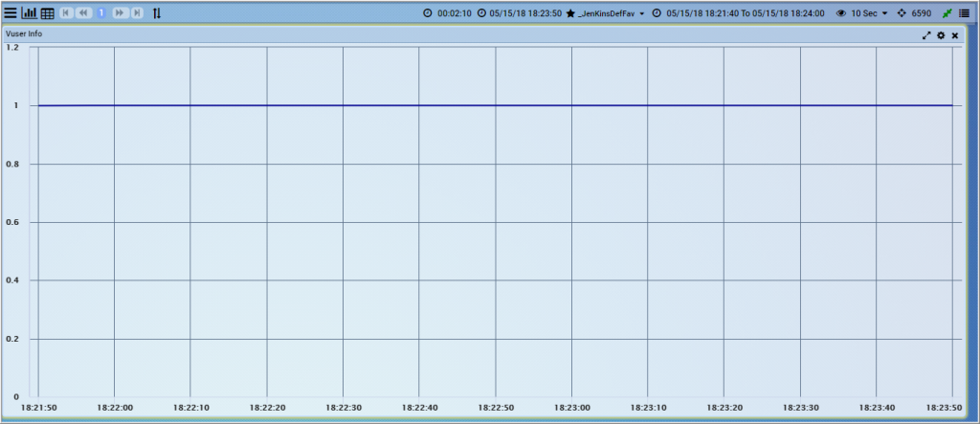
Task: Click timestamp 05/15/18 18:23:50
Action: click(x=525, y=13)
